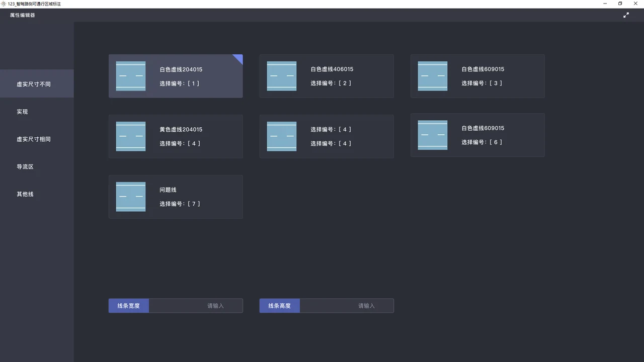This screenshot has height=362, width=644.
Task: Close the 123_智驾路侧可通行区域标注 window
Action: (635, 4)
